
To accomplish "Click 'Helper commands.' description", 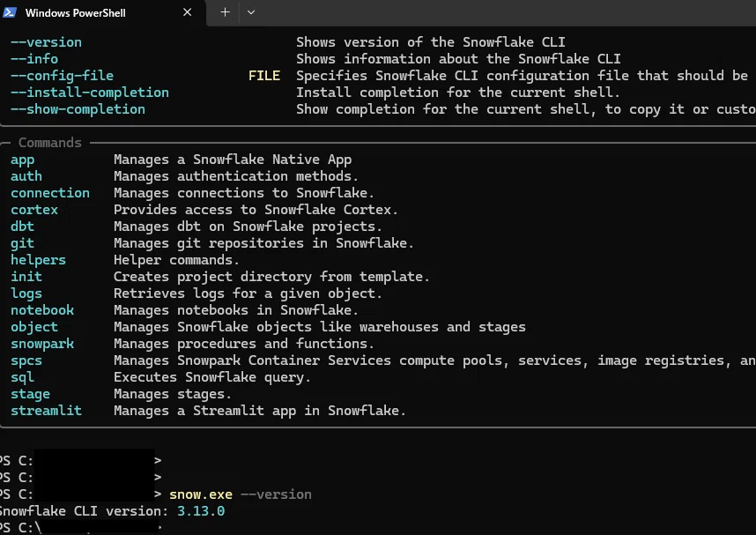I will pyautogui.click(x=176, y=260).
